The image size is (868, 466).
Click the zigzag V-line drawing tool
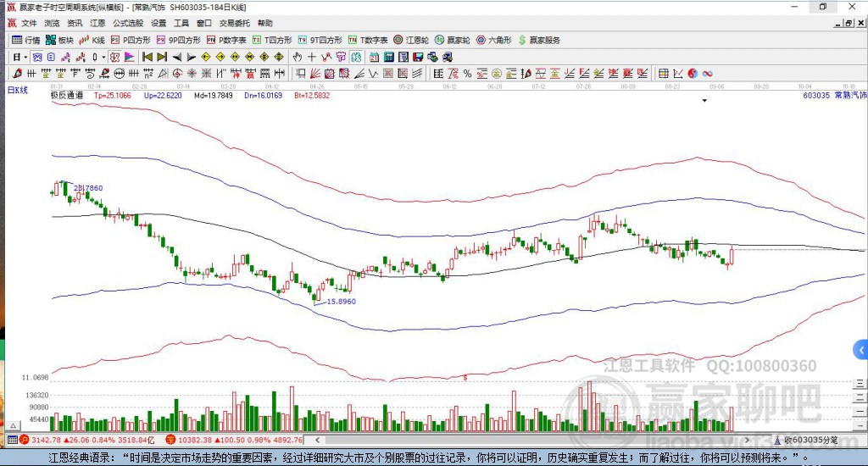coord(373,74)
